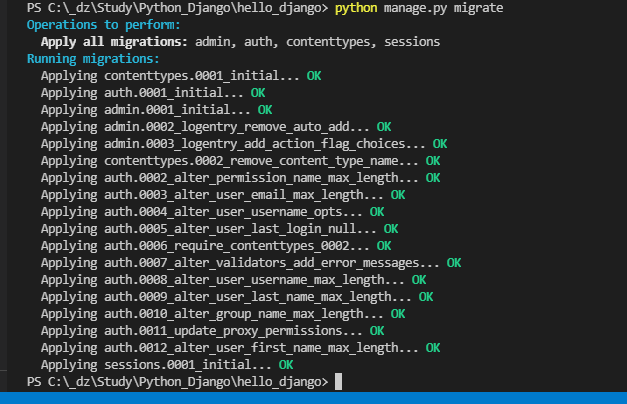Click auth.0007_alter_validators_add_error_messages line
The height and width of the screenshot is (404, 627).
pos(251,263)
